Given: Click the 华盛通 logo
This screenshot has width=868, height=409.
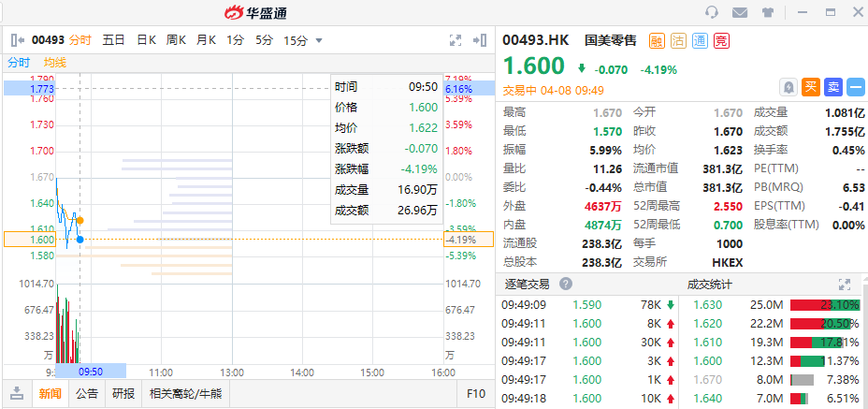Looking at the screenshot, I should coord(255,12).
